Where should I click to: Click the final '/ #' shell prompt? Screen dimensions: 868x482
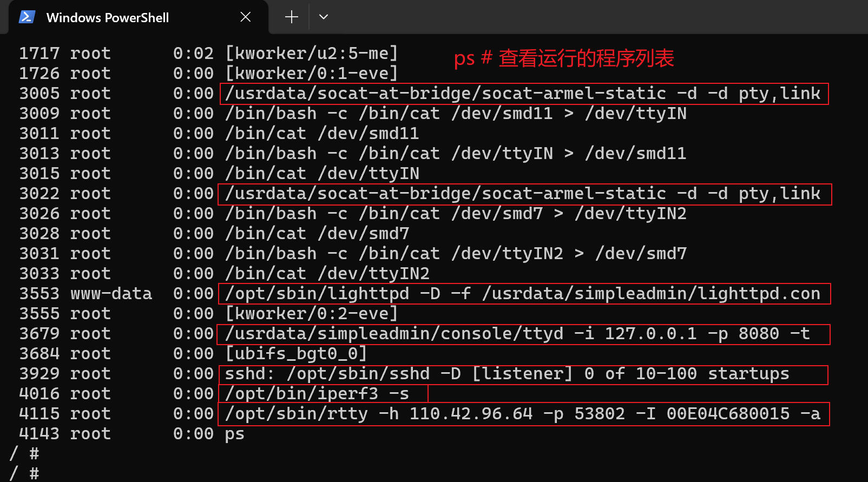24,474
